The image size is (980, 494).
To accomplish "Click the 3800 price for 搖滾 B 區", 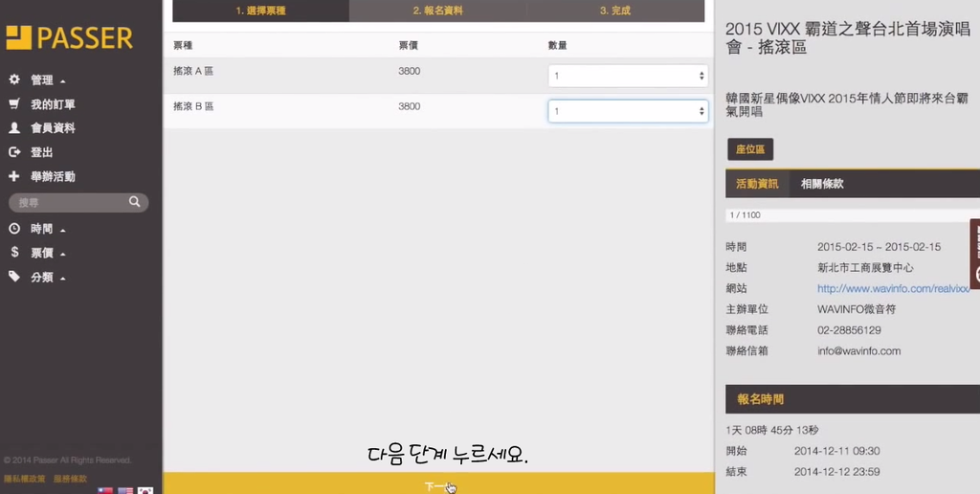I will point(409,107).
